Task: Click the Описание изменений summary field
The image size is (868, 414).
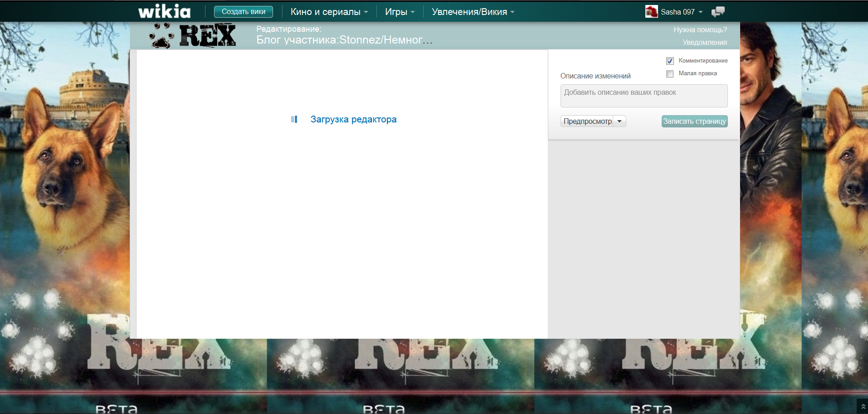Action: click(644, 96)
